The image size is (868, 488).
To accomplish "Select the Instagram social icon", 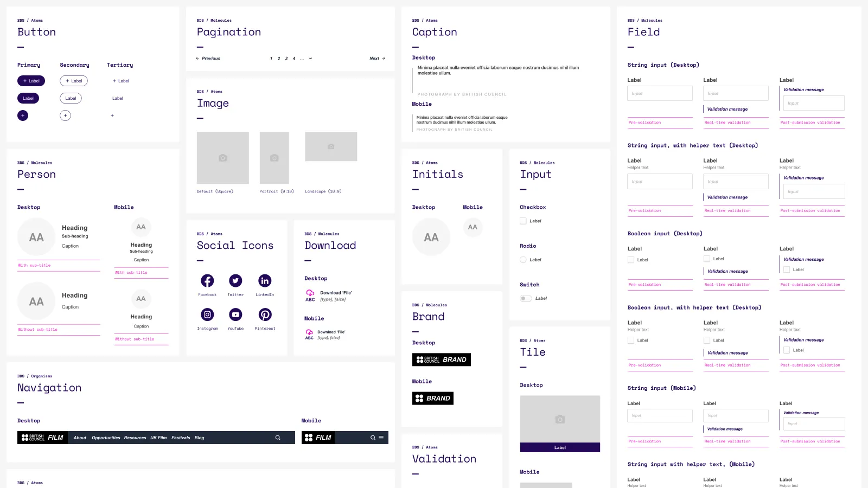I will pos(207,314).
